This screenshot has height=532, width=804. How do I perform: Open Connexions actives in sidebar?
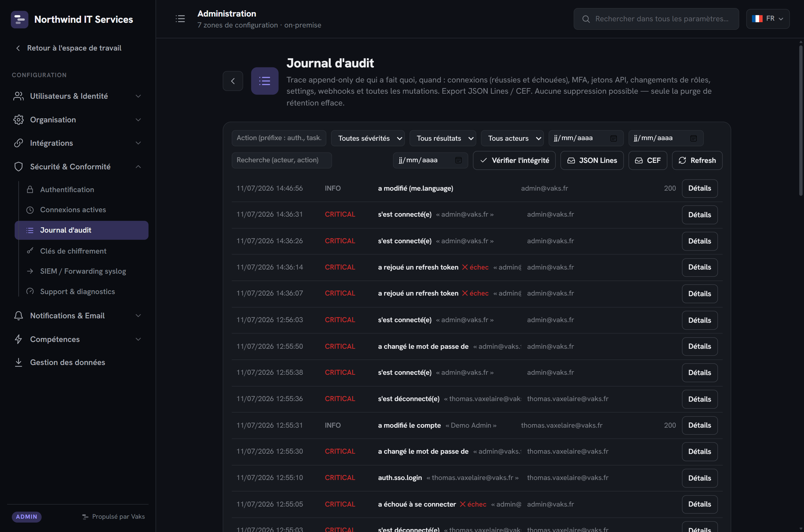(x=81, y=210)
